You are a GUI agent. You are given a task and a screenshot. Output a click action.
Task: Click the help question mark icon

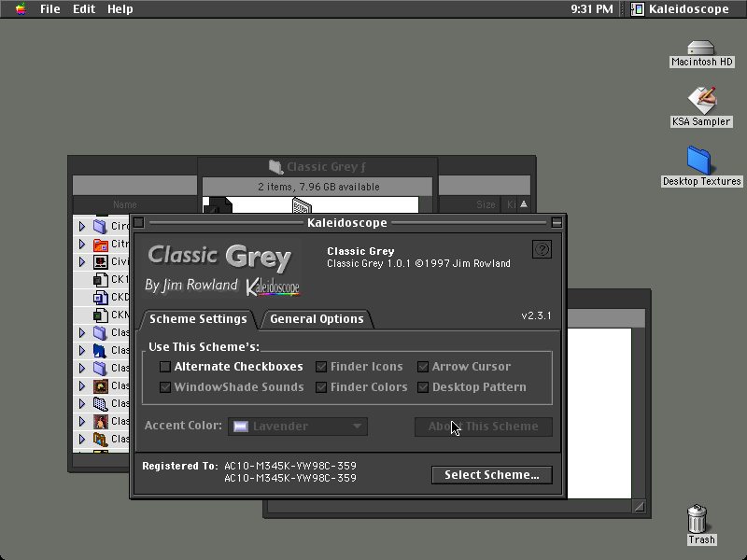coord(542,249)
